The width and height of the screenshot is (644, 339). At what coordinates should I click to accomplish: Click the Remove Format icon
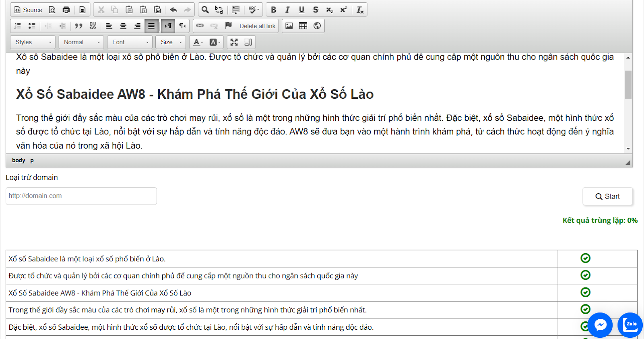click(x=360, y=10)
